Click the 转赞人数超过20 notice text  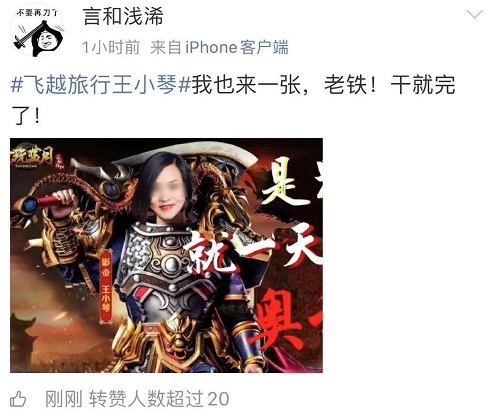[x=159, y=399]
